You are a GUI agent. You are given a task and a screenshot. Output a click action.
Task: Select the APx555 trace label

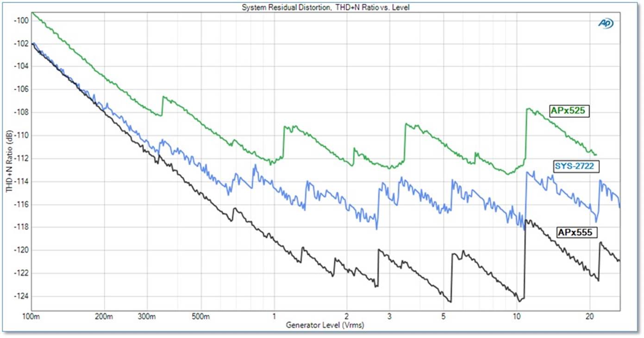coord(576,232)
